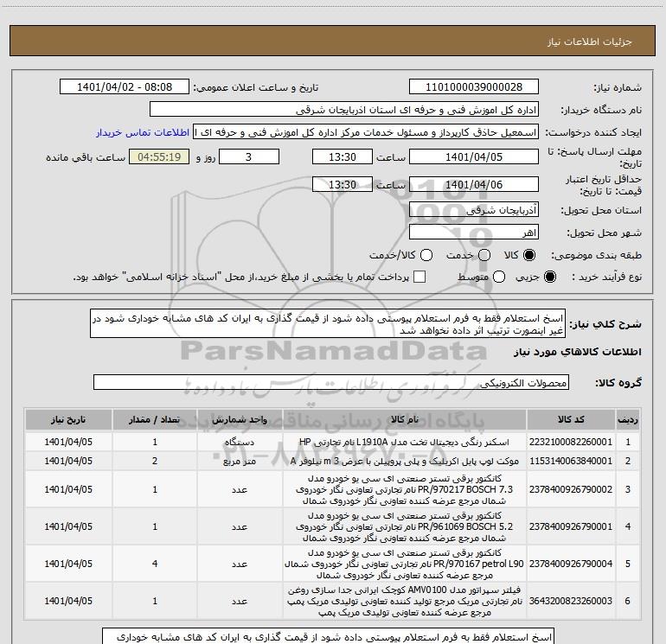Click the remaining days field showing 3
This screenshot has height=644, width=666.
tap(249, 156)
